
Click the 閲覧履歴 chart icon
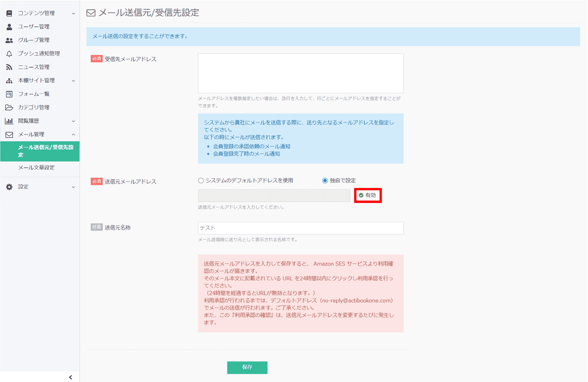[x=9, y=121]
